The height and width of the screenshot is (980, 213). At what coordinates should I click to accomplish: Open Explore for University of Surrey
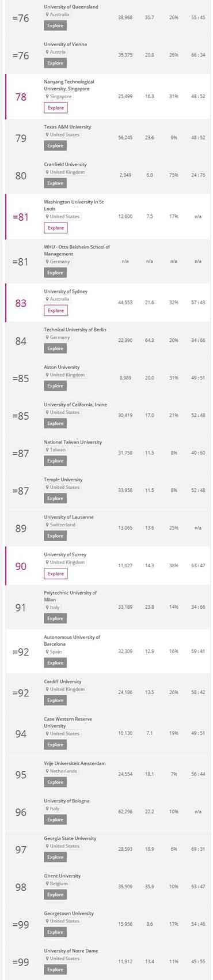pos(55,574)
